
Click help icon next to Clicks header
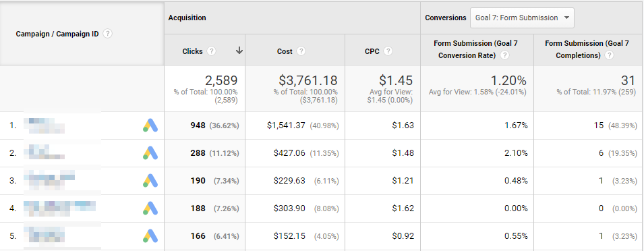(x=211, y=51)
